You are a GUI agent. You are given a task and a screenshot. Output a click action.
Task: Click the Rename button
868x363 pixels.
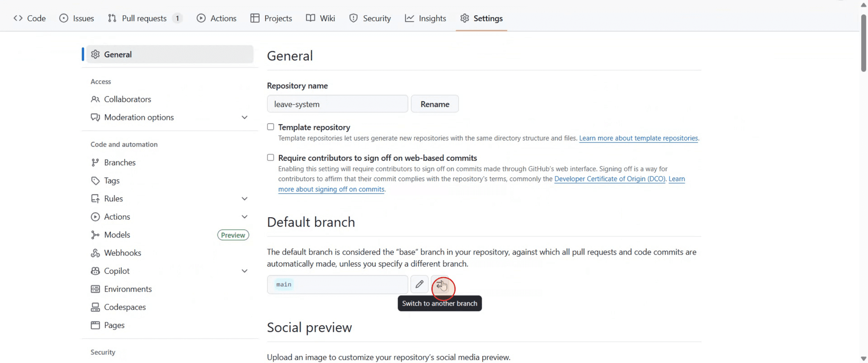pos(434,103)
